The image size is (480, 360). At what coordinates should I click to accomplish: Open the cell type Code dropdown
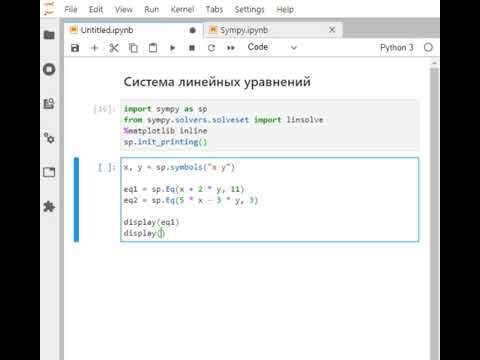(272, 47)
